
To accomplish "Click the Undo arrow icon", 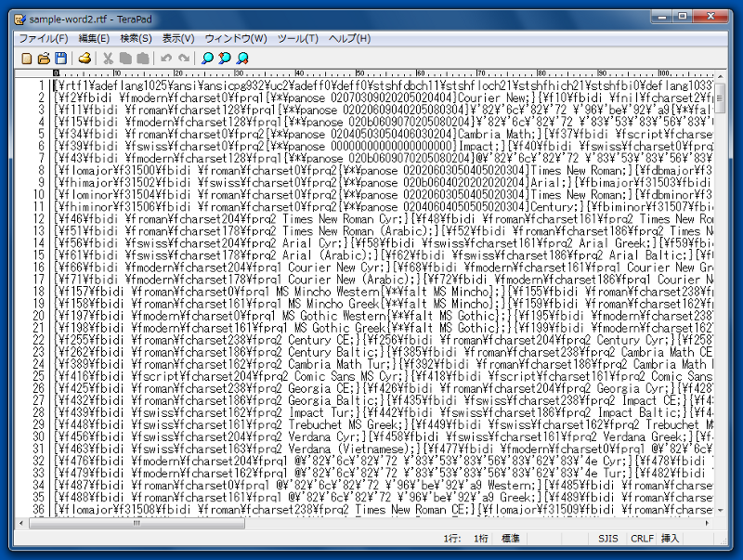I will 166,59.
